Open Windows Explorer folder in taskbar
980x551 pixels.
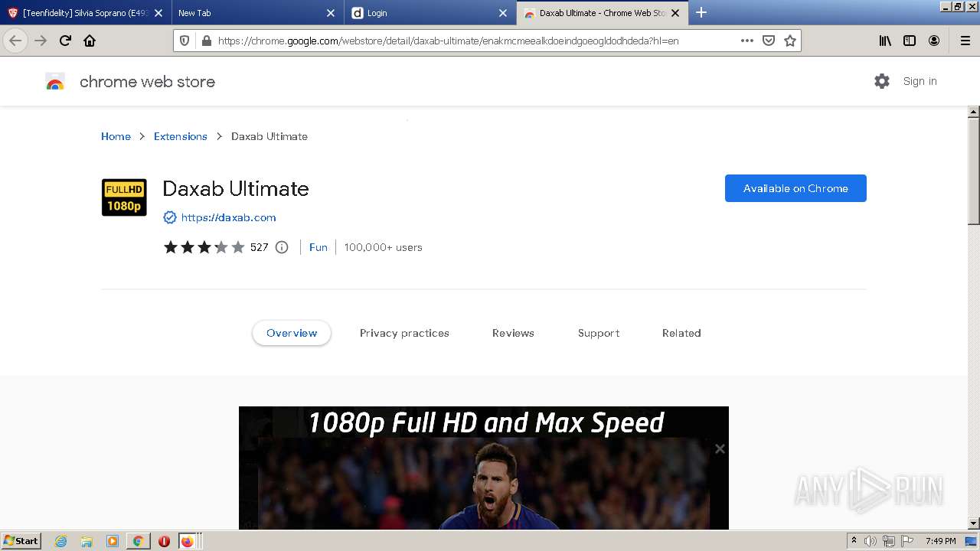87,541
